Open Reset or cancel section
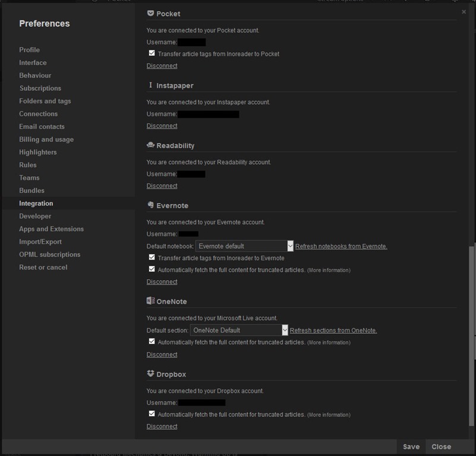This screenshot has height=456, width=476. point(43,267)
